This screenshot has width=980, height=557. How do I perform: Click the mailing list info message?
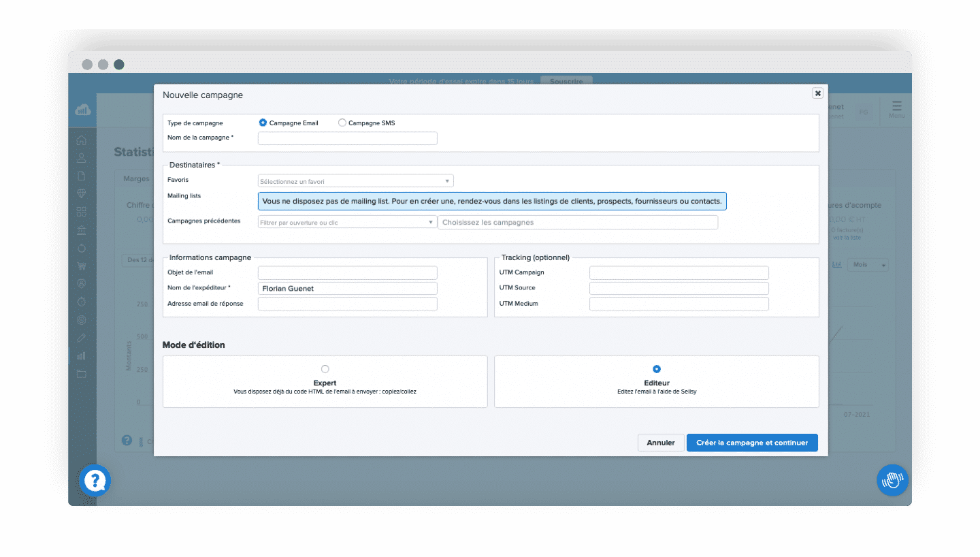(492, 202)
